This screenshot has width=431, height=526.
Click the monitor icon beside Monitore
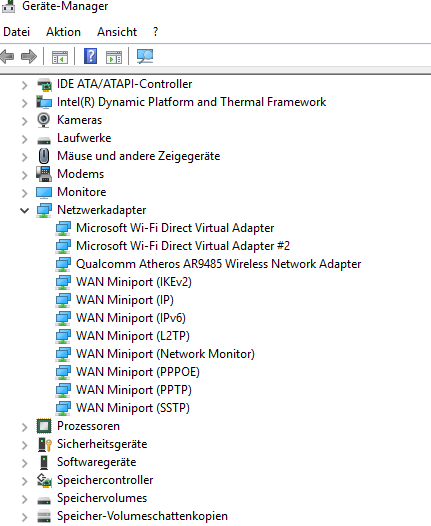tap(44, 192)
